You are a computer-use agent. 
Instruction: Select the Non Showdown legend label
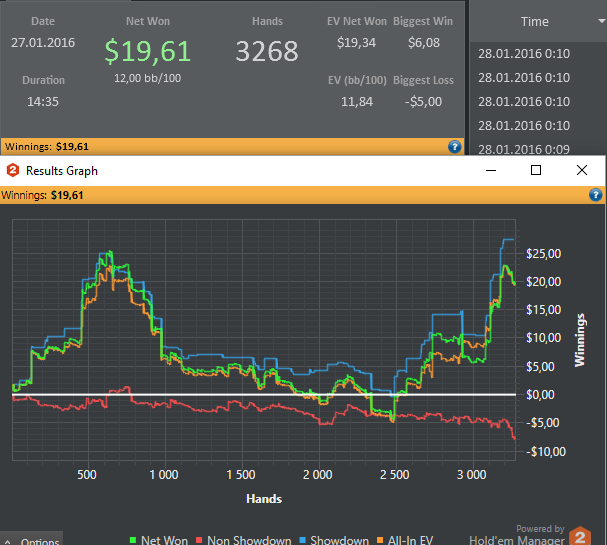pos(249,540)
